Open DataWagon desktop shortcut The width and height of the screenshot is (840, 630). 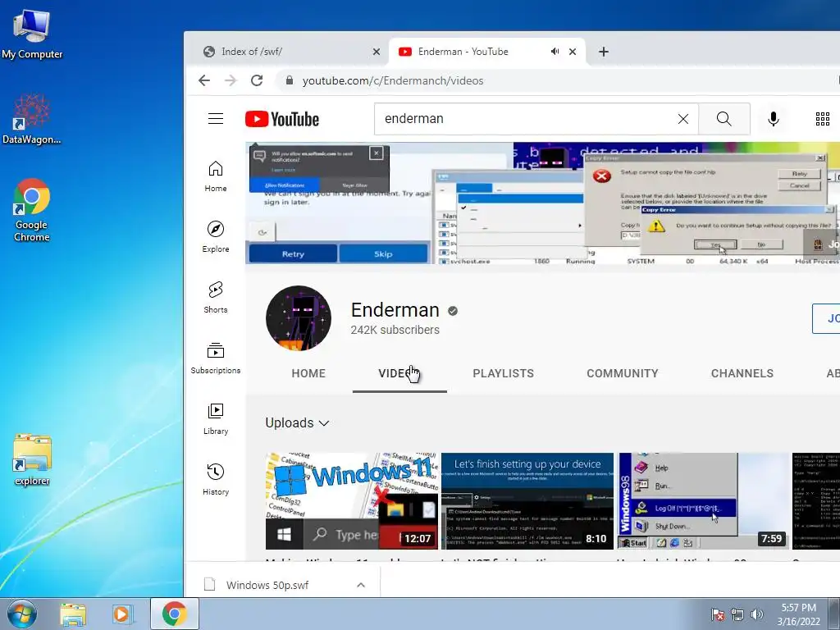pos(32,119)
